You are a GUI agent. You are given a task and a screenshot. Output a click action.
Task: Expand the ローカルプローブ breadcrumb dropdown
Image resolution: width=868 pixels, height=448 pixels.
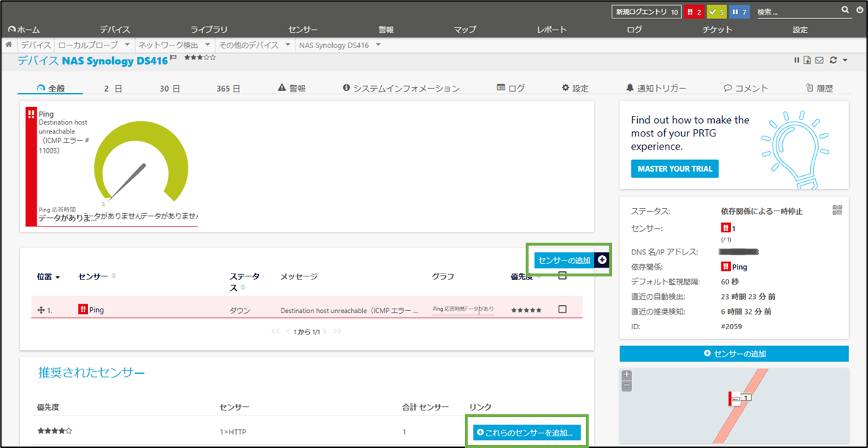point(128,44)
